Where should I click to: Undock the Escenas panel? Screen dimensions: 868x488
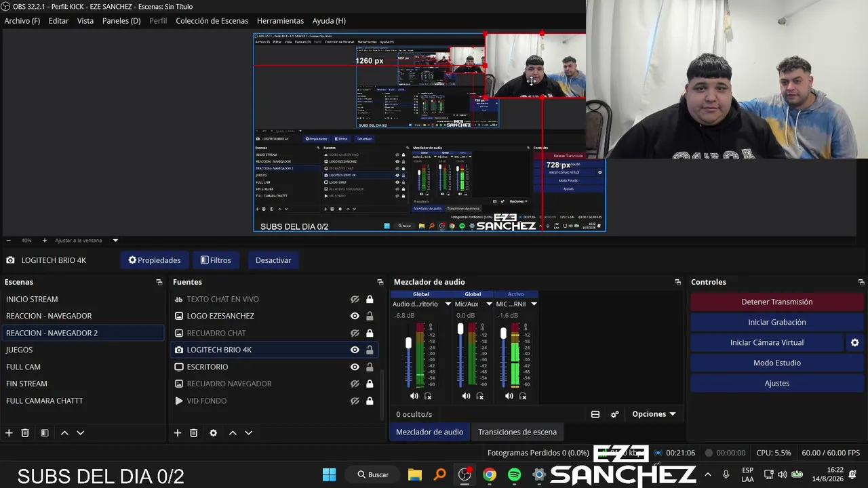coord(159,282)
